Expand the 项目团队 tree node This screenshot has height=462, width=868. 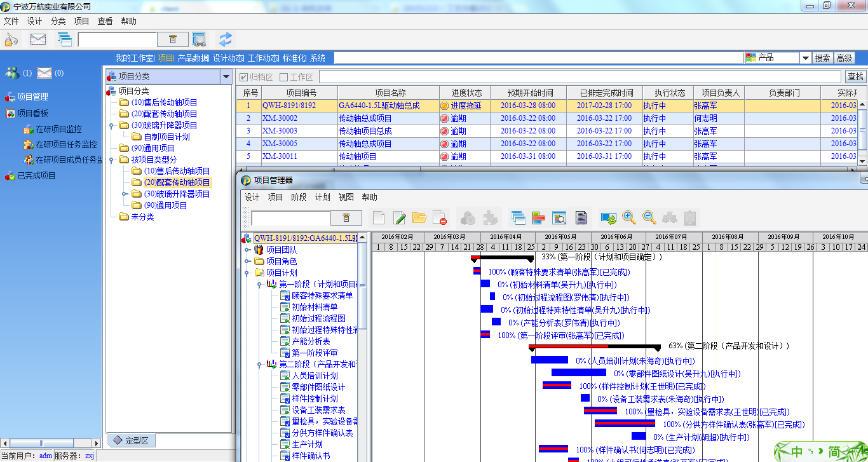coord(248,250)
